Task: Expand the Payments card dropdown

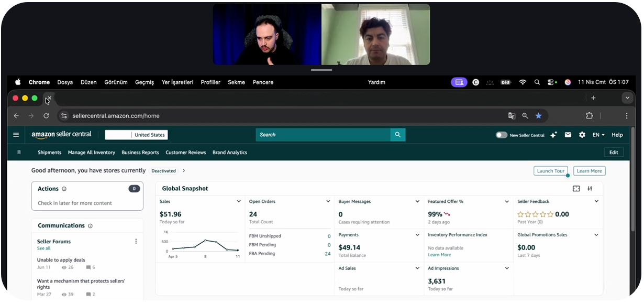Action: tap(417, 235)
